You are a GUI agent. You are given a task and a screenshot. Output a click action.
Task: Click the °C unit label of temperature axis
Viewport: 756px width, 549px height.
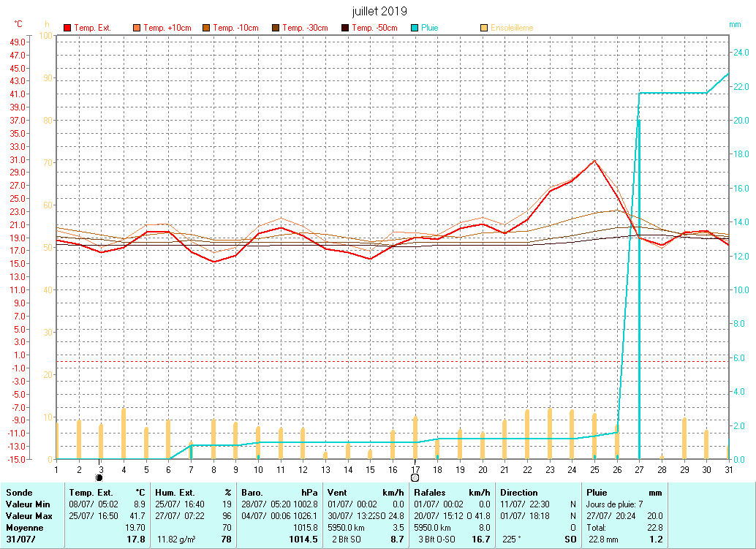pyautogui.click(x=18, y=24)
